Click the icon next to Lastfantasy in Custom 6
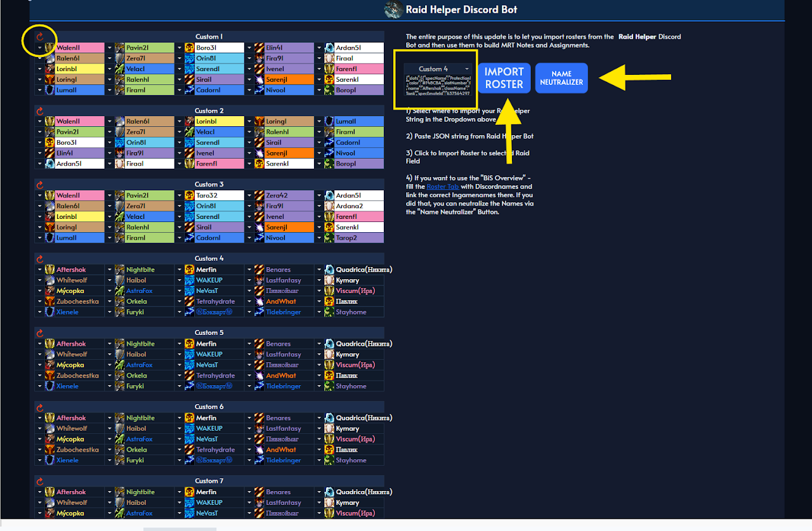Viewport: 812px width, 531px height. pos(259,429)
